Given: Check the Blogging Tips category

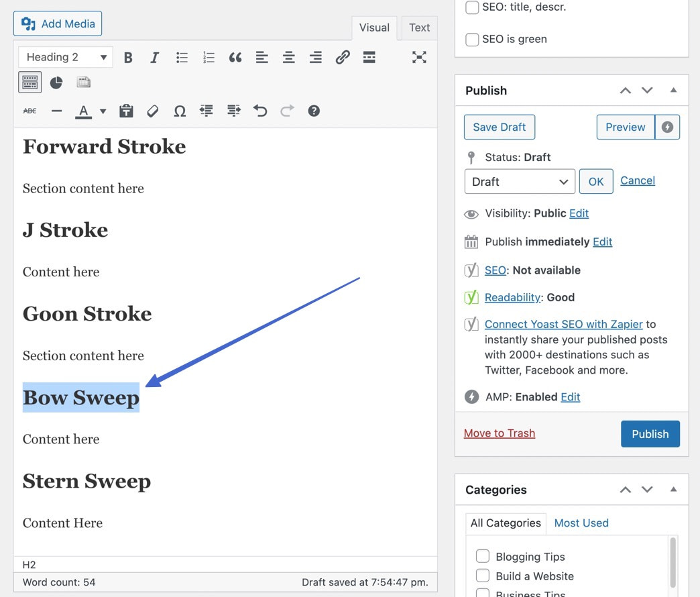Looking at the screenshot, I should (483, 556).
